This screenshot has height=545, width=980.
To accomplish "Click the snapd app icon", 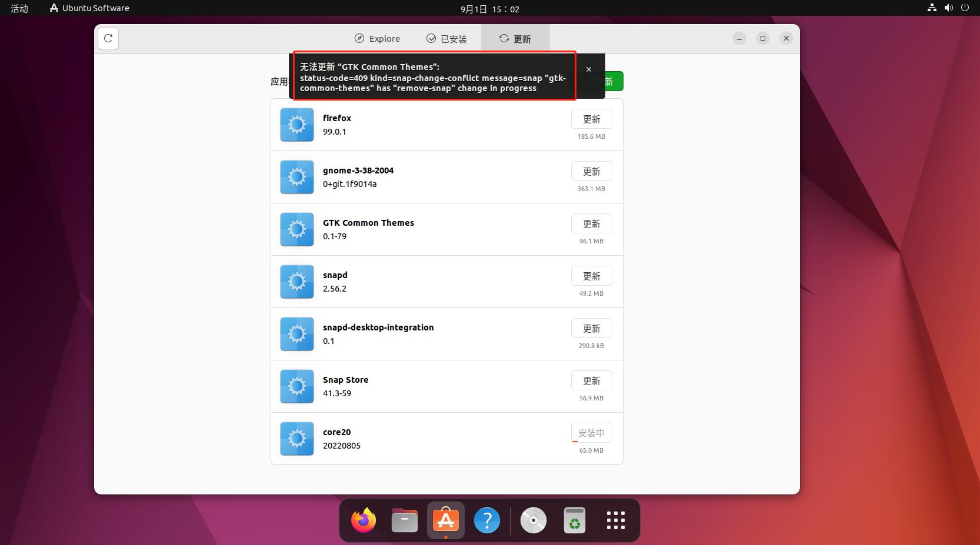I will (297, 282).
